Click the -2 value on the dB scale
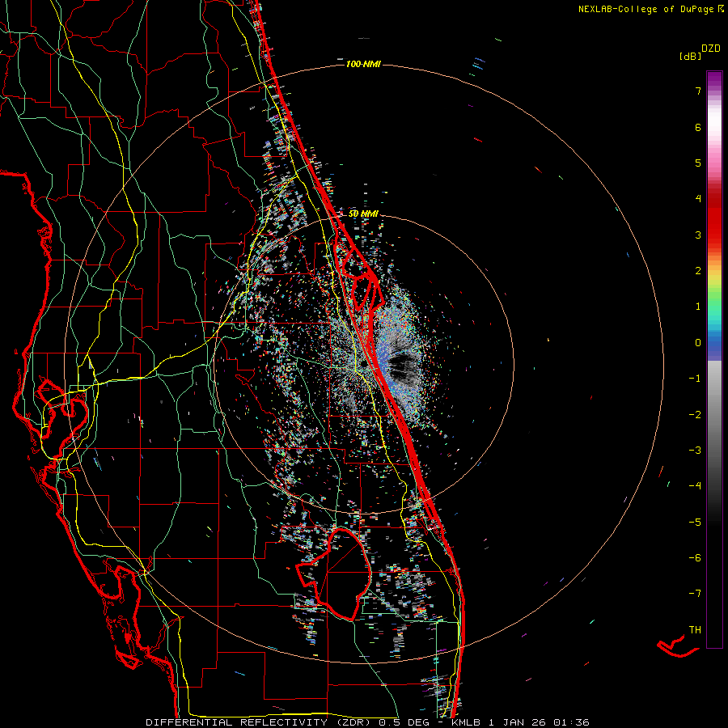The image size is (728, 728). (x=695, y=415)
